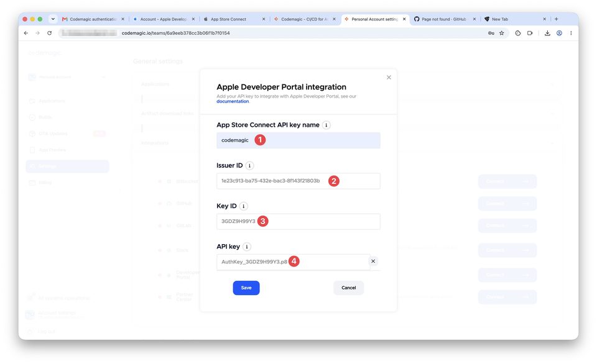This screenshot has height=364, width=597.
Task: Show info tooltip for Issuer ID
Action: [249, 166]
